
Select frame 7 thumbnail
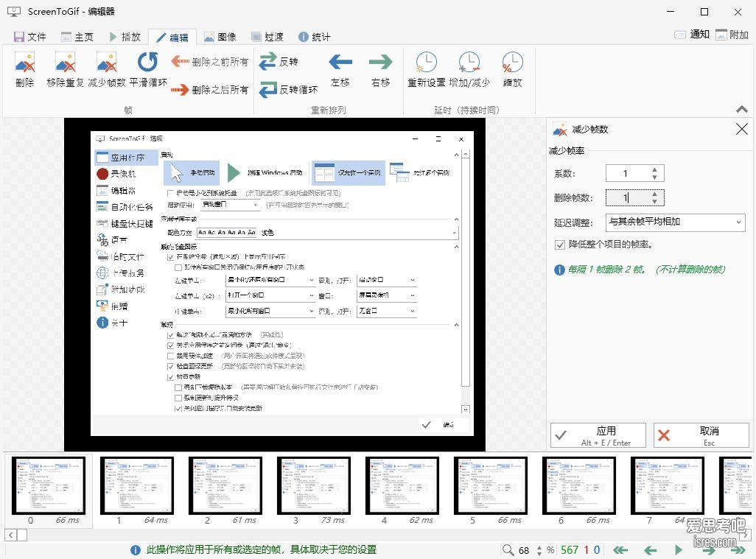pos(668,486)
